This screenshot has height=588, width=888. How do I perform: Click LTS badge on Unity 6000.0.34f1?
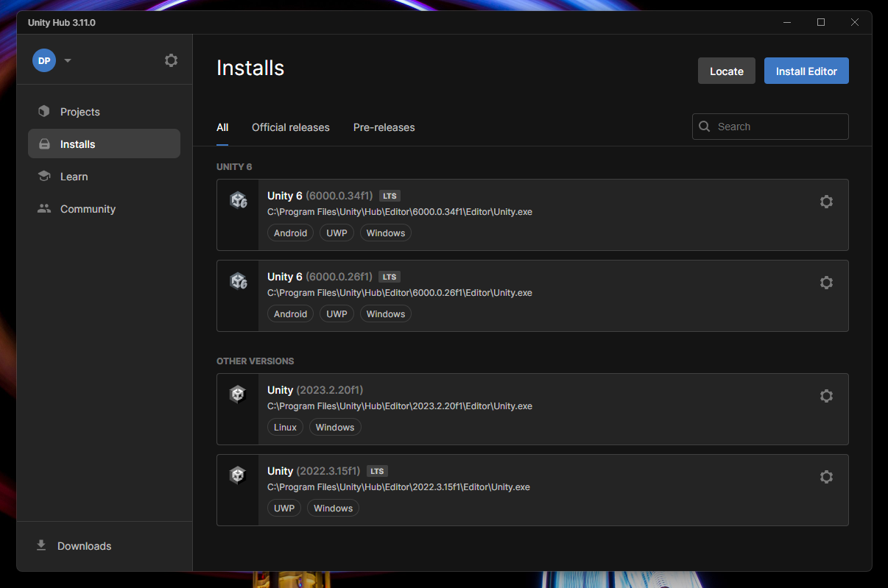[x=390, y=196]
